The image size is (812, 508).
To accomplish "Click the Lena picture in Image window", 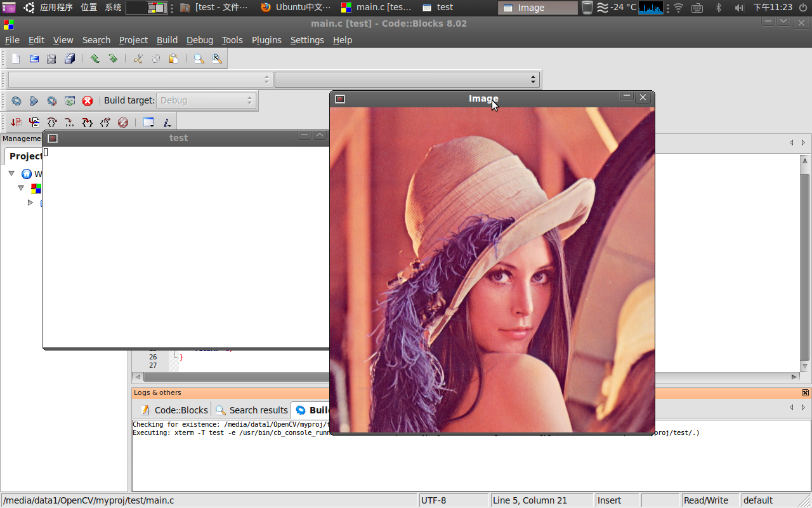I will pos(492,270).
